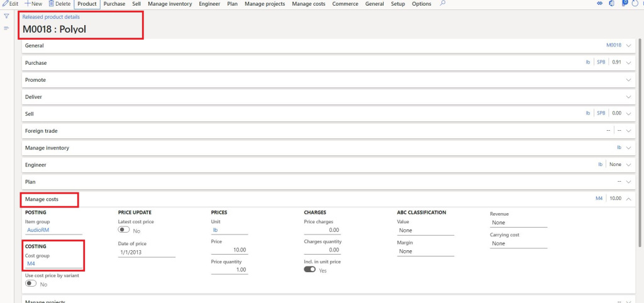644x303 pixels.
Task: Click the New plus button
Action: (33, 4)
